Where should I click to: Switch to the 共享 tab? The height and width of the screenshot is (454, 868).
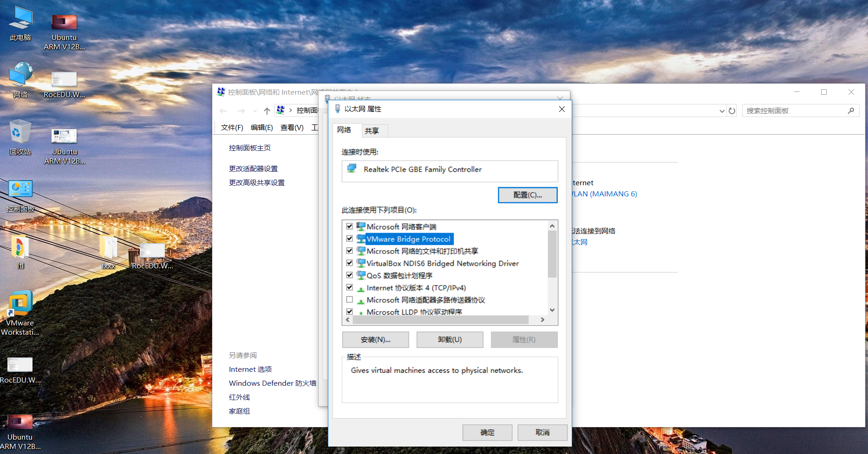click(372, 131)
